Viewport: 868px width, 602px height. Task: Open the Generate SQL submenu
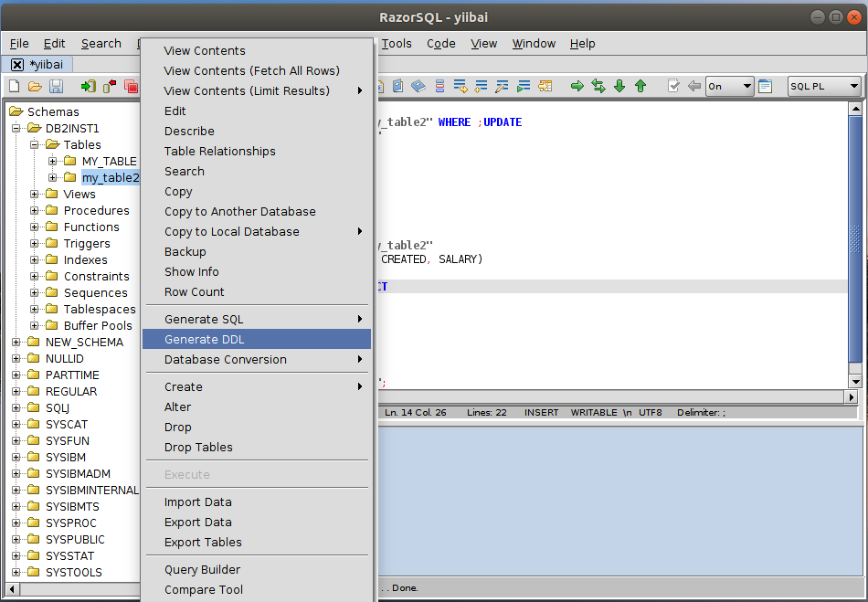pyautogui.click(x=257, y=319)
